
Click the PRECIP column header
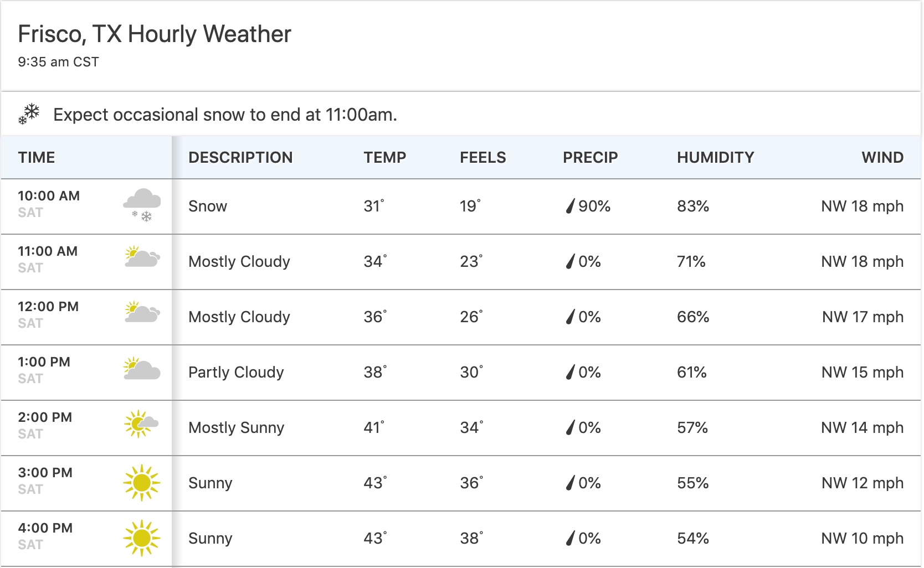(590, 158)
